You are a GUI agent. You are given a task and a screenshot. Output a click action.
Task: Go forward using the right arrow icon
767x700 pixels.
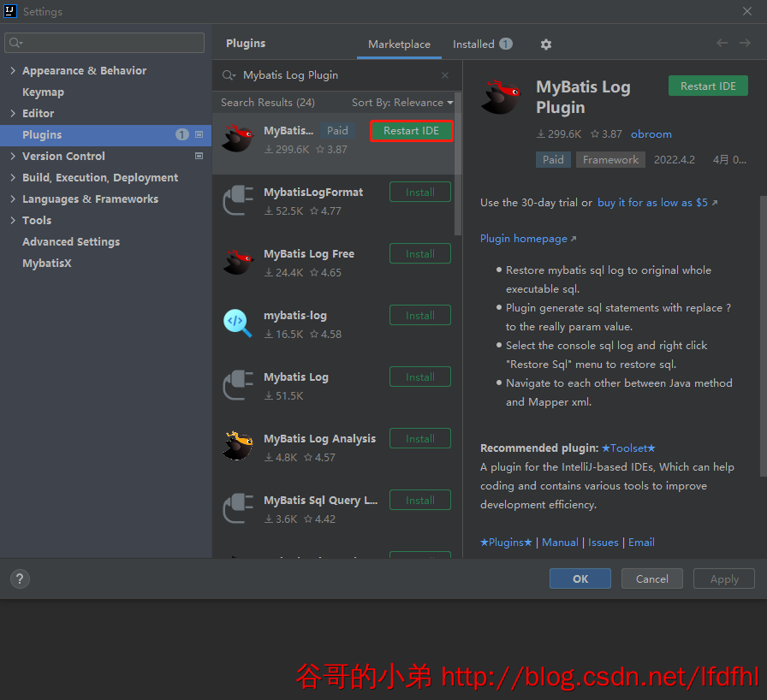tap(745, 43)
